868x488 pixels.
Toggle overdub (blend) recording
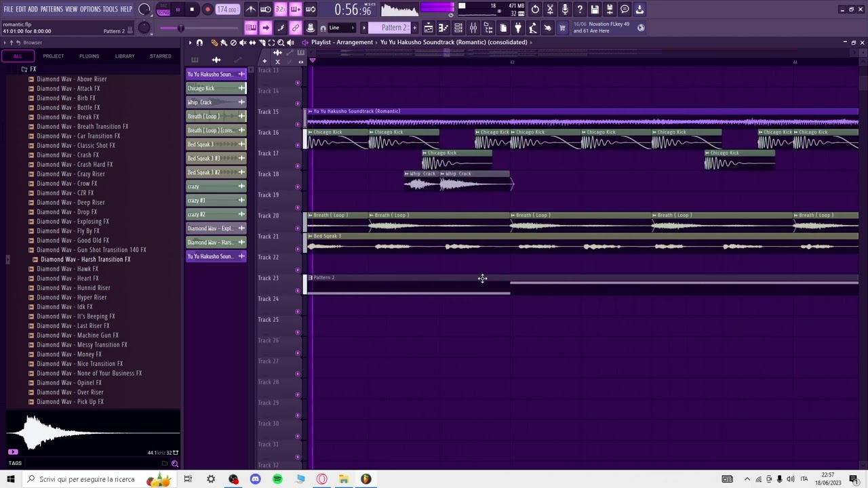(x=295, y=9)
